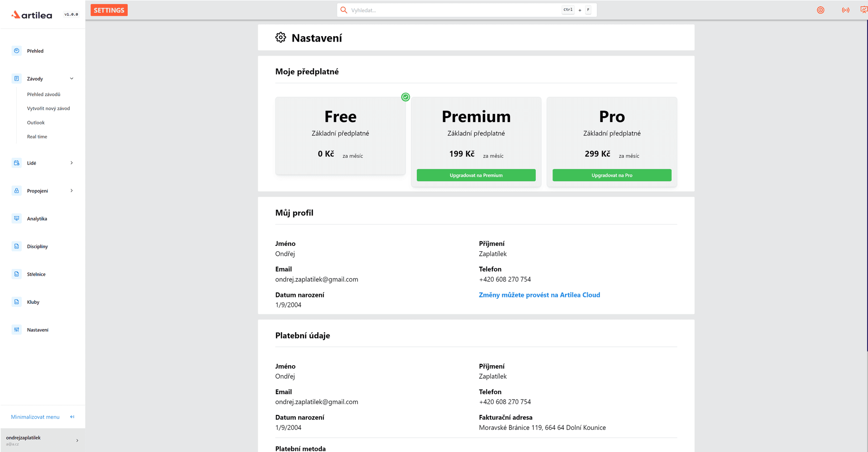The width and height of the screenshot is (868, 452).
Task: Click the Přehled dashboard sidebar icon
Action: pos(17,51)
